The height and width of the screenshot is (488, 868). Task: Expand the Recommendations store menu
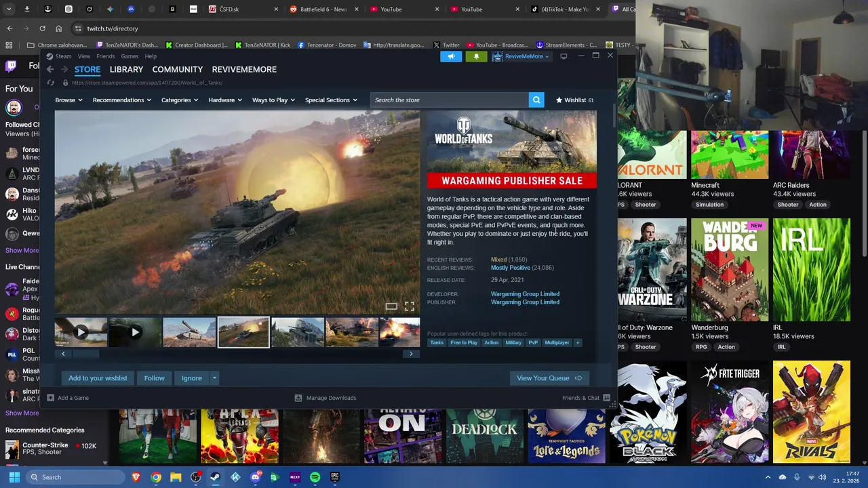point(122,100)
